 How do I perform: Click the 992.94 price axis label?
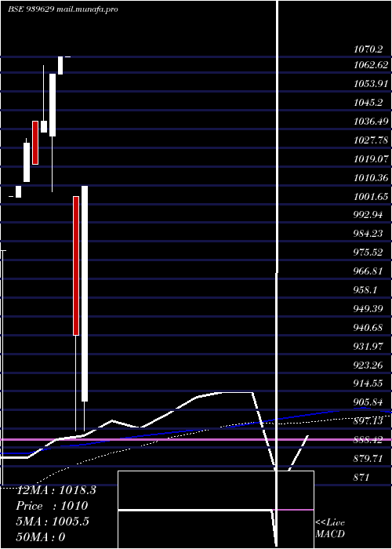coord(368,215)
